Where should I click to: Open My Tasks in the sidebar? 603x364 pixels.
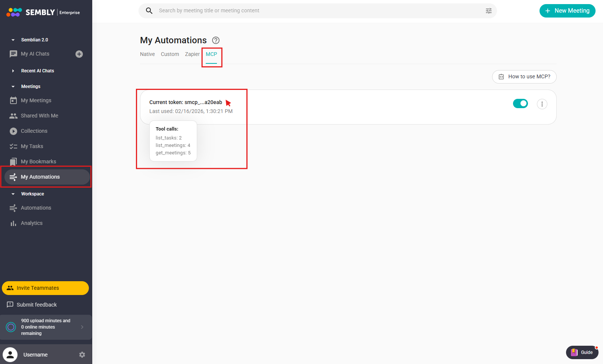point(32,146)
